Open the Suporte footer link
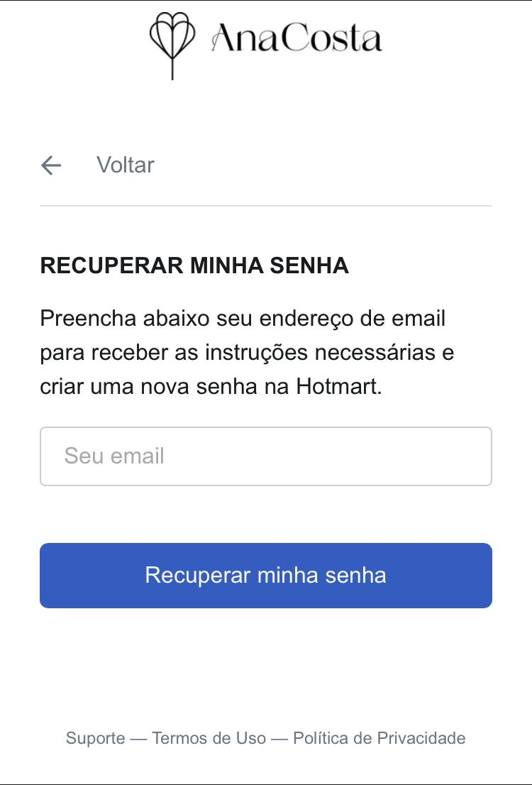This screenshot has width=532, height=785. click(95, 738)
